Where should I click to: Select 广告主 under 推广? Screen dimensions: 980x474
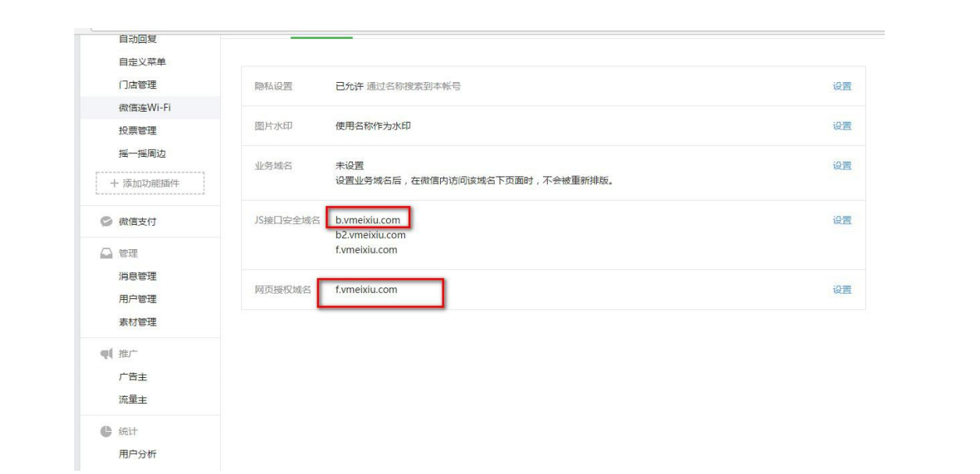pyautogui.click(x=133, y=377)
